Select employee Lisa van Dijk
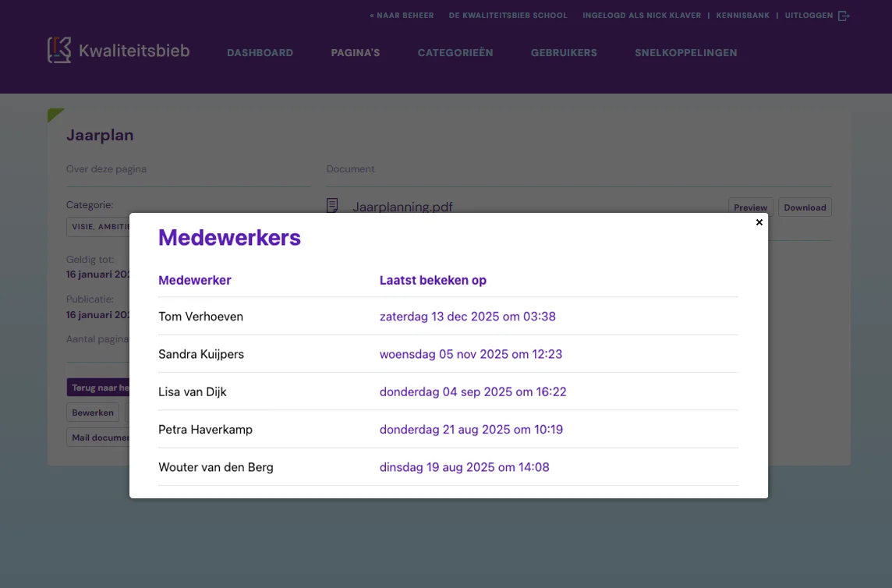This screenshot has height=588, width=892. pyautogui.click(x=193, y=391)
